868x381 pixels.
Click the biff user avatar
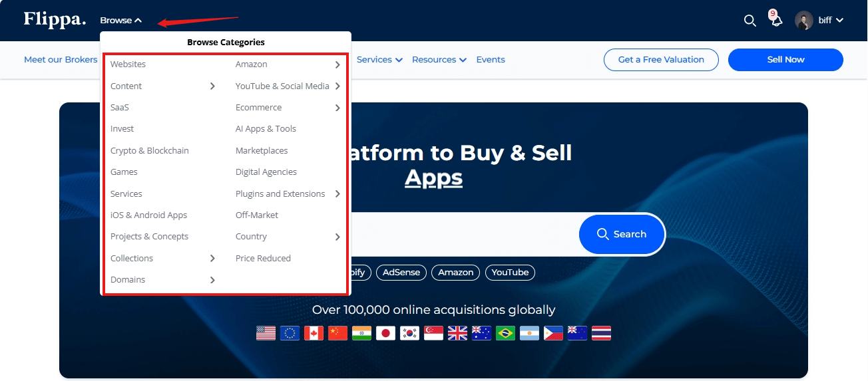pos(804,21)
